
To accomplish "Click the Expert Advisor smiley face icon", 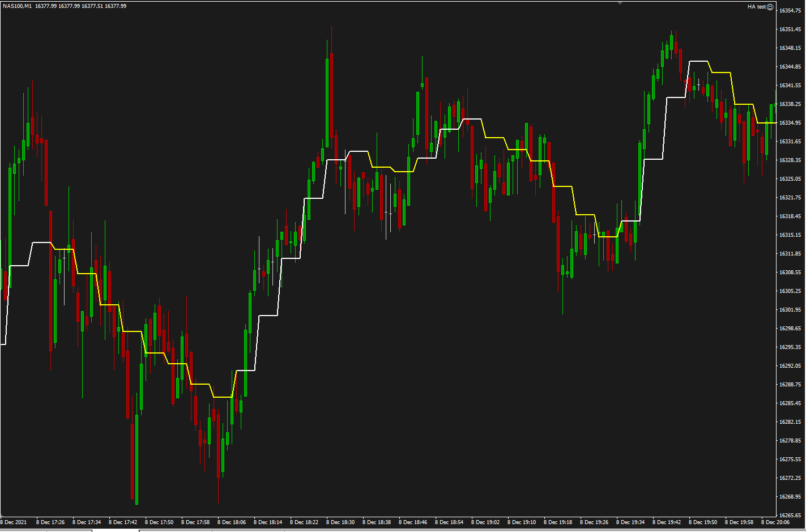I will 770,7.
